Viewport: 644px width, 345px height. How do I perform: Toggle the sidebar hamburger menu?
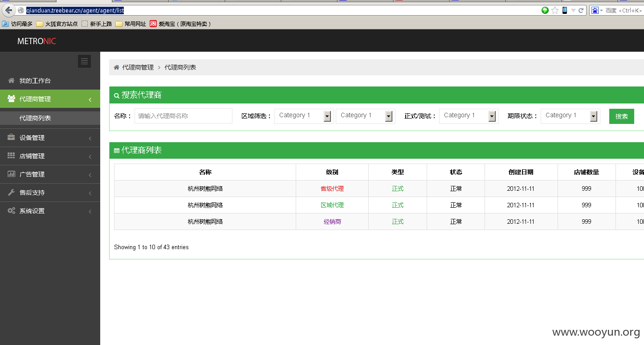(x=84, y=62)
